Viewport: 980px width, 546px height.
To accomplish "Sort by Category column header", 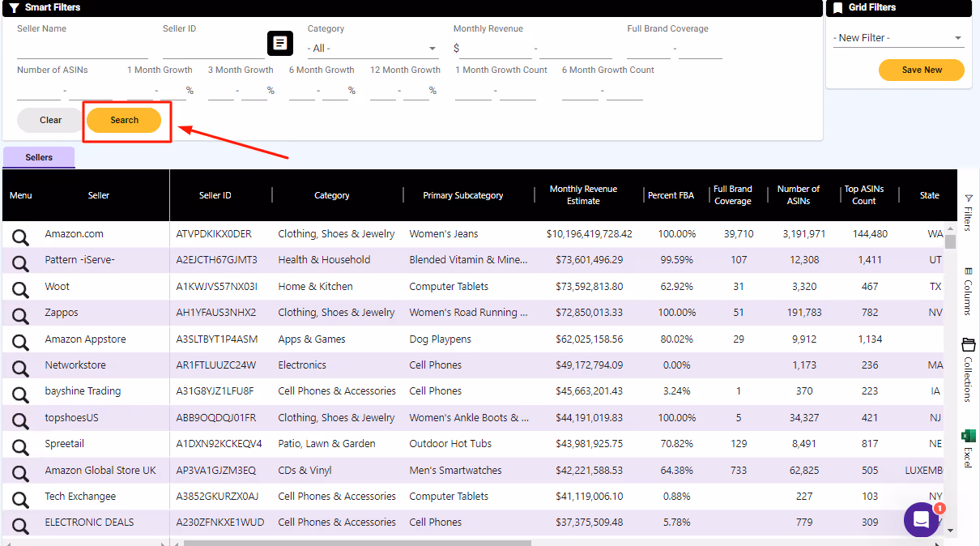I will 332,195.
